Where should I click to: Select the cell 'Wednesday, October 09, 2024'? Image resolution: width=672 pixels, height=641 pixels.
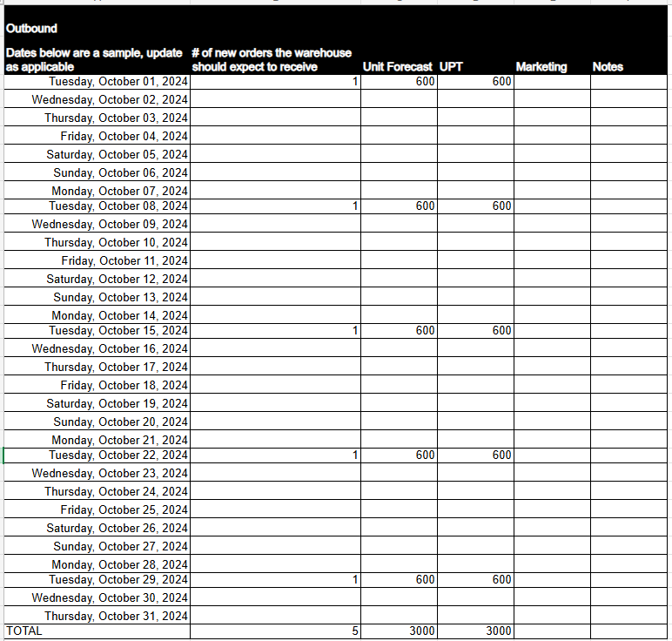(97, 223)
